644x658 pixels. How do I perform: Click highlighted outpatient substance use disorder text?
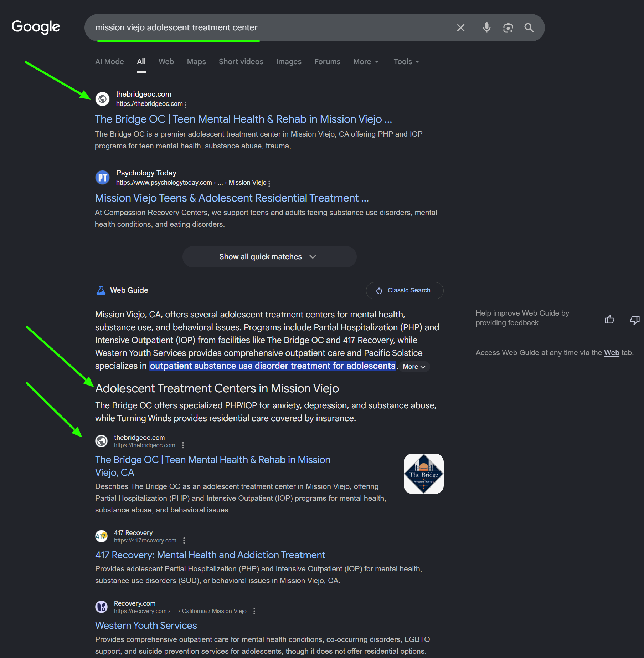pyautogui.click(x=273, y=366)
